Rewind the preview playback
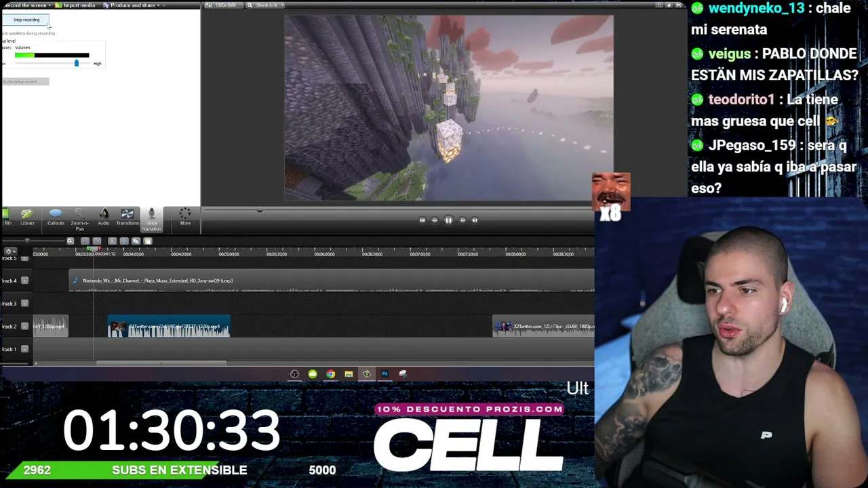 point(435,220)
